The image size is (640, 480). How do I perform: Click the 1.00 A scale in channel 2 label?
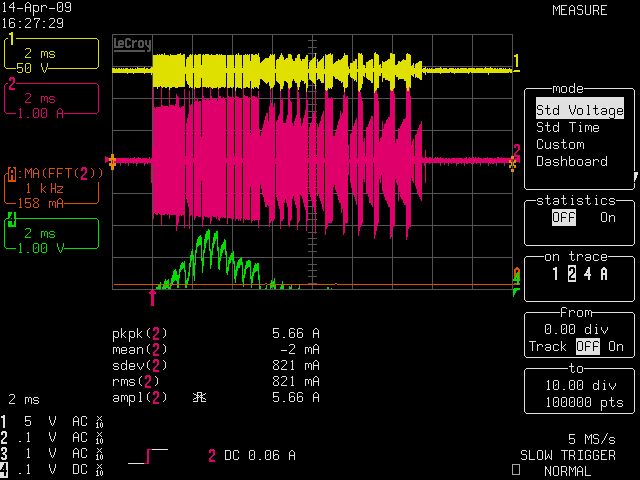(x=40, y=113)
